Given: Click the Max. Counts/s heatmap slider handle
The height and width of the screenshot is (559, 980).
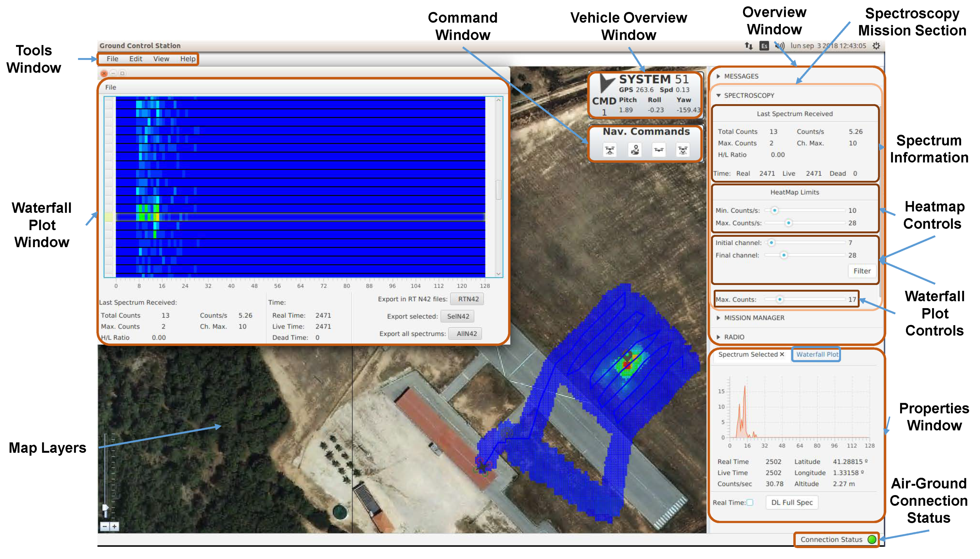Looking at the screenshot, I should pos(788,223).
